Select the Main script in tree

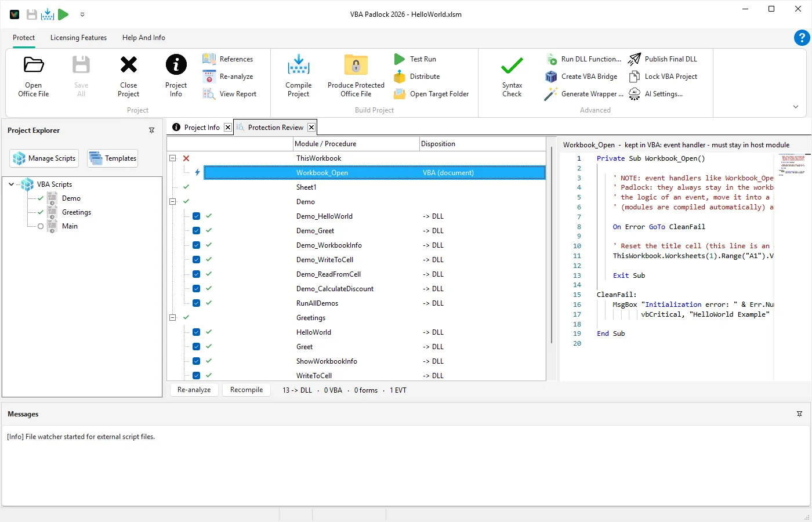[70, 226]
